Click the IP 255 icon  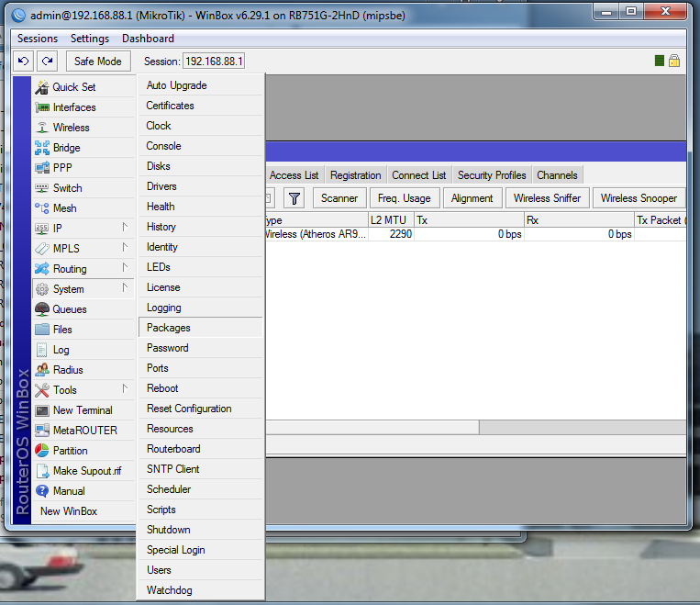point(42,229)
